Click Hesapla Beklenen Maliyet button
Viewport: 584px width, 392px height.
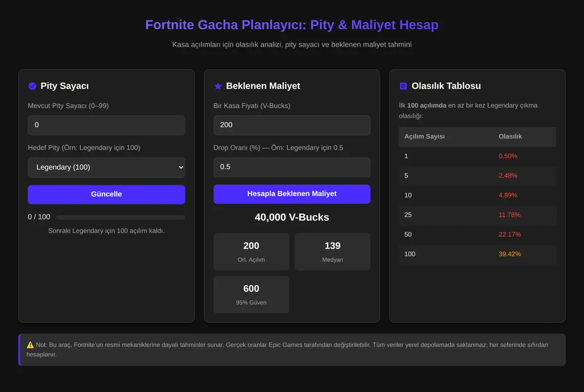tap(292, 194)
